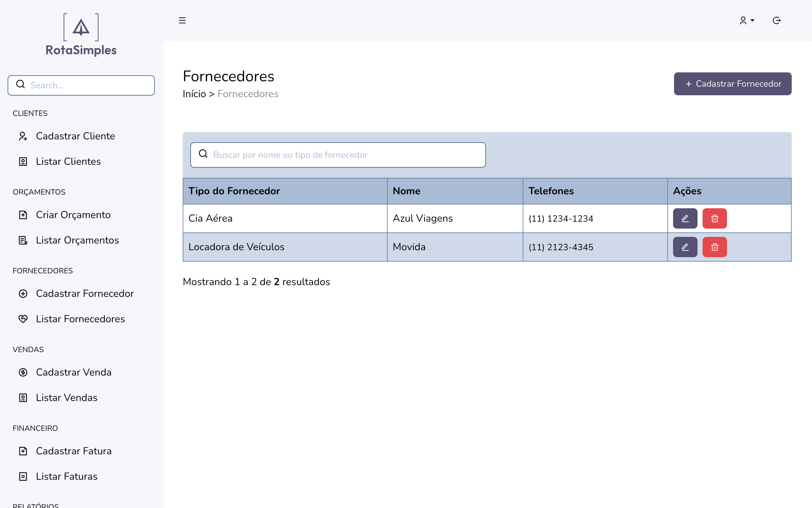This screenshot has height=508, width=812.
Task: Click the CLIENTES section label
Action: coord(30,113)
